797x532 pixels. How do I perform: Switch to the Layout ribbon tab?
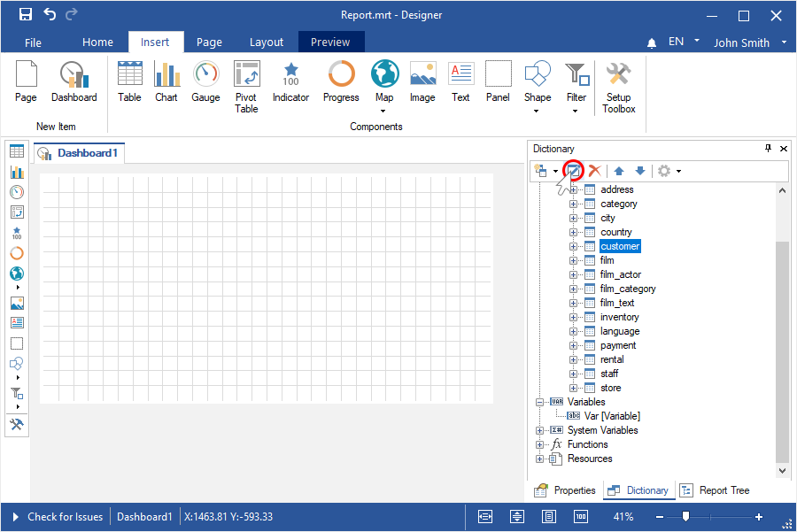pos(267,42)
